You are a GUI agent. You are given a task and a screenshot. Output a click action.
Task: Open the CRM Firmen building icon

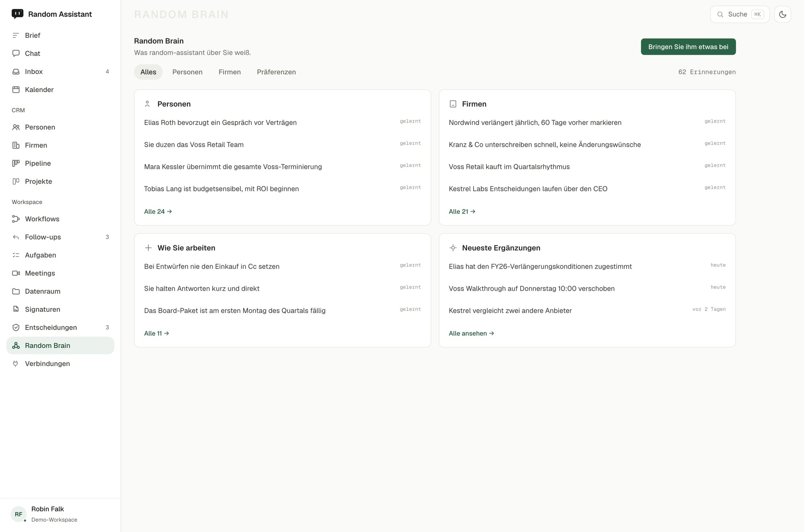point(16,145)
